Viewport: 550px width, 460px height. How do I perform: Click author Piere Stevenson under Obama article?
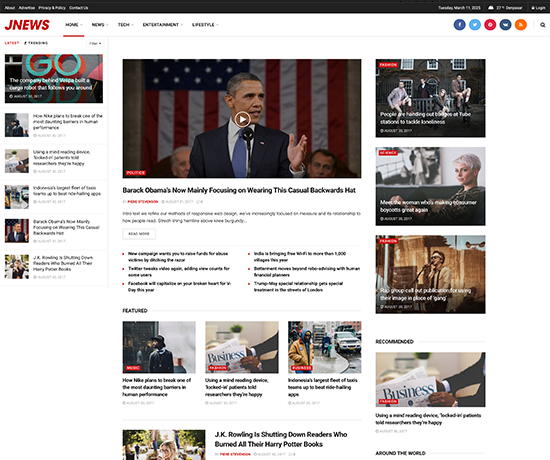tap(143, 202)
